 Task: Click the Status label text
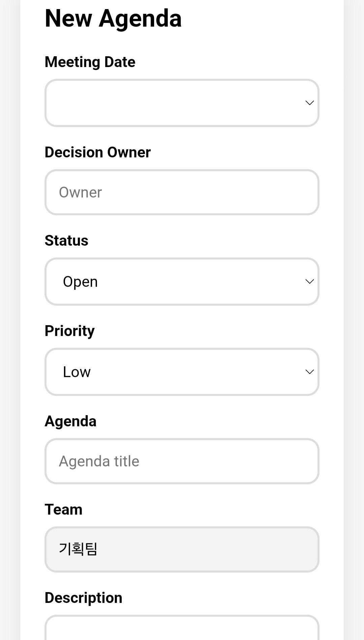[x=66, y=240]
